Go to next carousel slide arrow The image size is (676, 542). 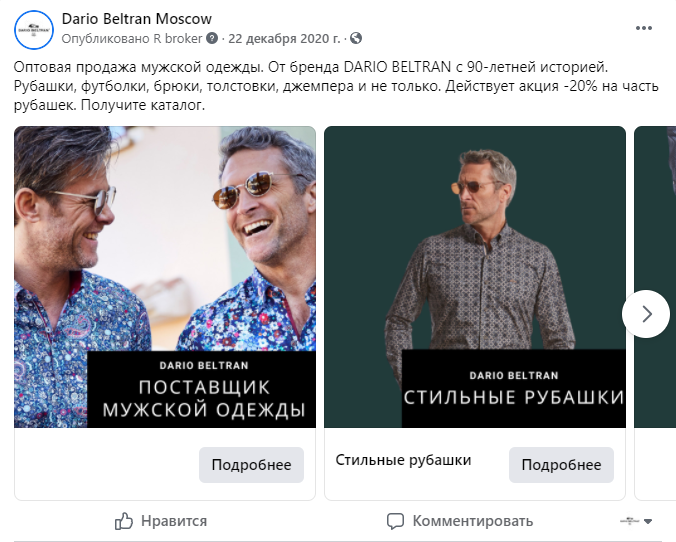[x=646, y=313]
